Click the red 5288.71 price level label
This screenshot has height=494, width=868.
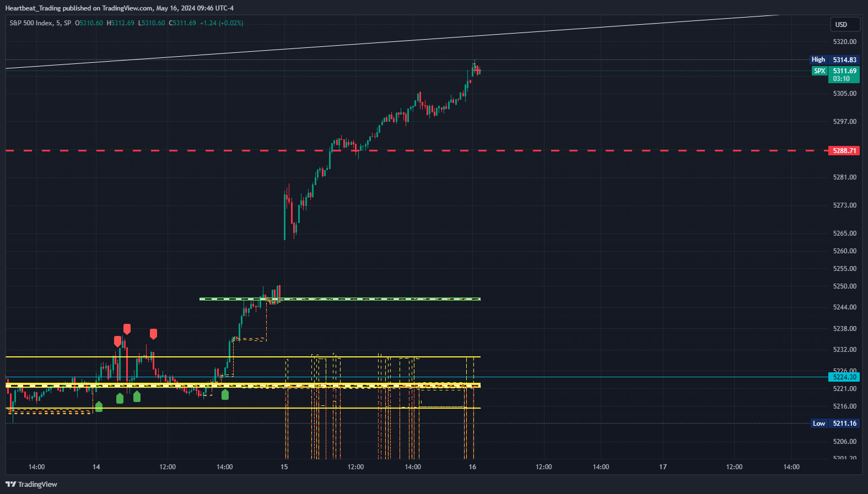click(x=844, y=150)
